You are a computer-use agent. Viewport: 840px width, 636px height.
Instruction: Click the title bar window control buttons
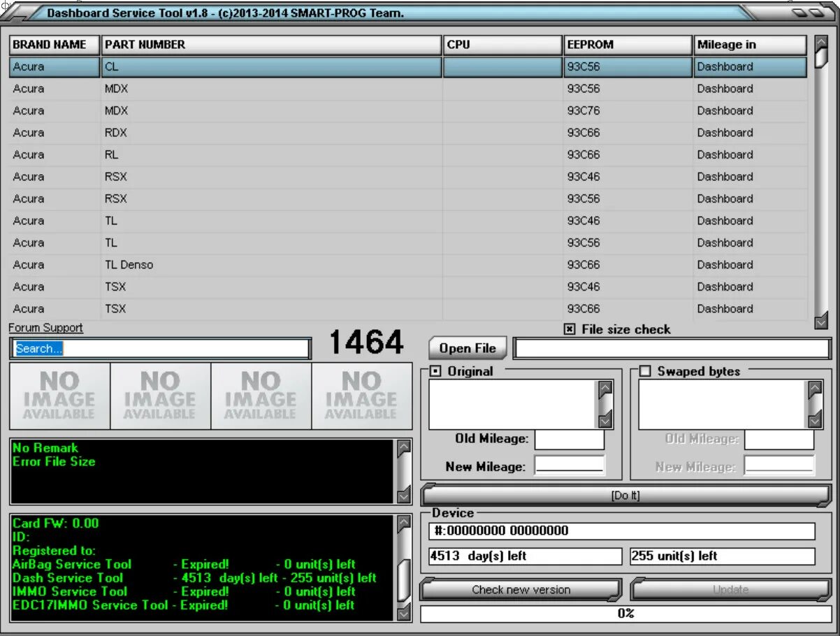[809, 12]
